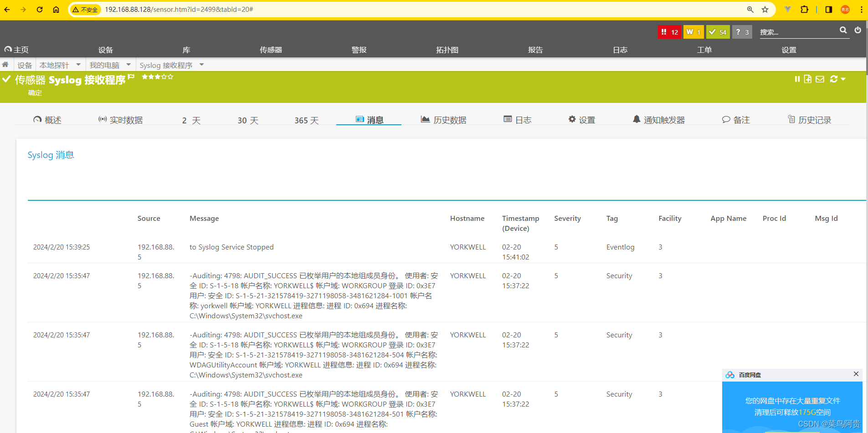Open the Chrome three-dot menu
Viewport: 868px width, 433px height.
pos(861,10)
